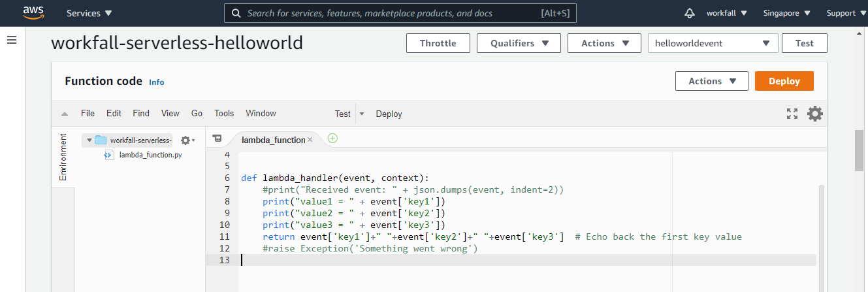The image size is (868, 292).
Task: Open the Singapore region selector
Action: tap(786, 13)
